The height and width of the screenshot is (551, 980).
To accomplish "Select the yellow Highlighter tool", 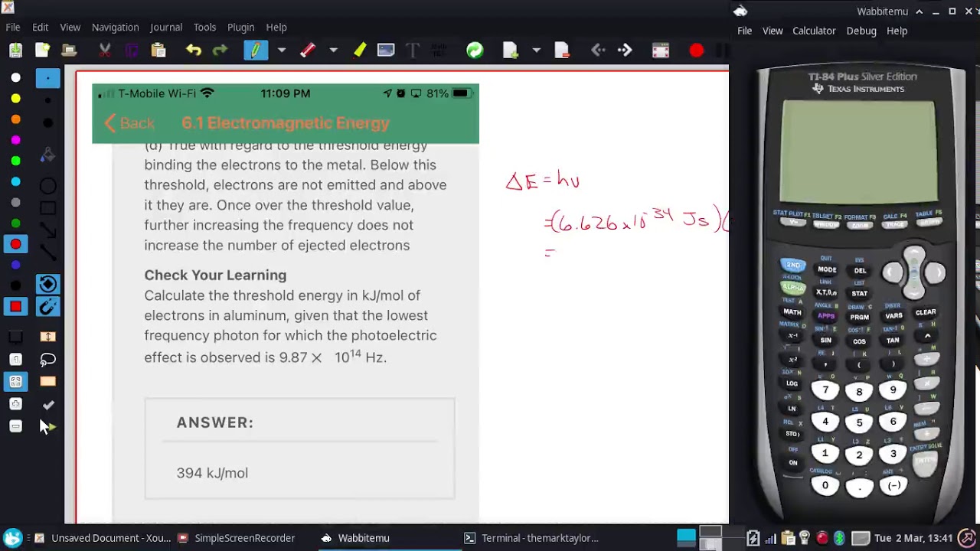I will pos(359,51).
